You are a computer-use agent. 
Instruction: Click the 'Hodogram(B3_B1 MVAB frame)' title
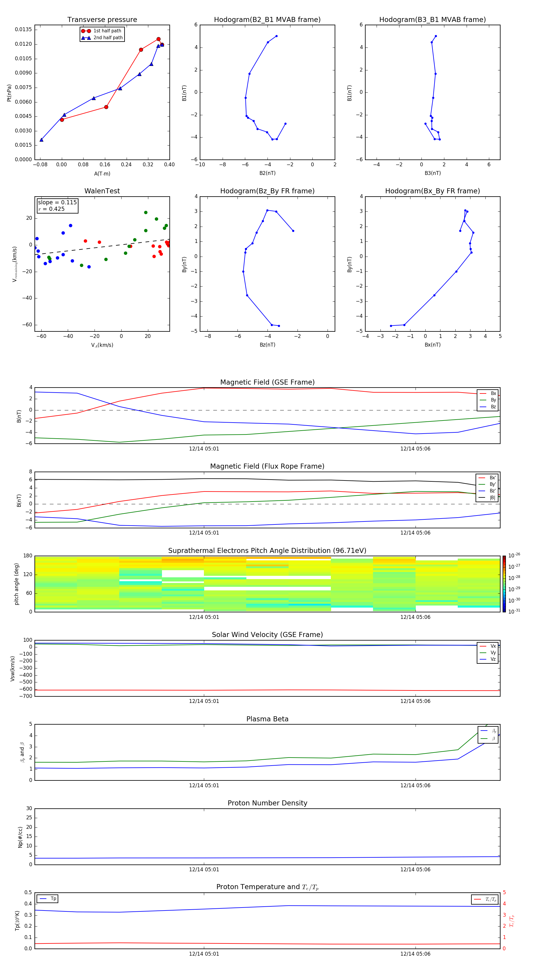[432, 20]
